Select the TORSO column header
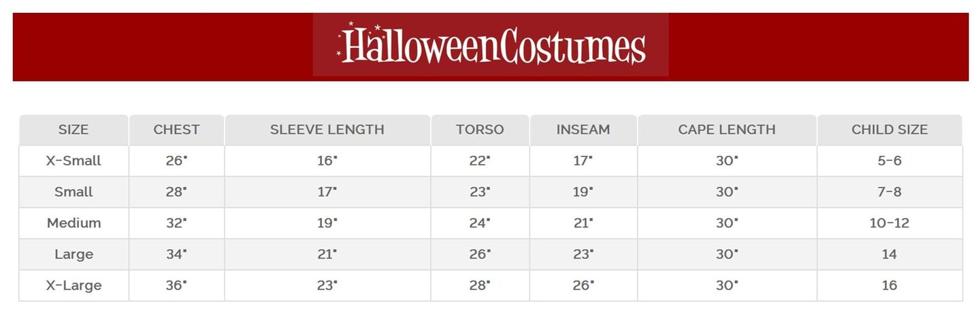980x320 pixels. (480, 129)
